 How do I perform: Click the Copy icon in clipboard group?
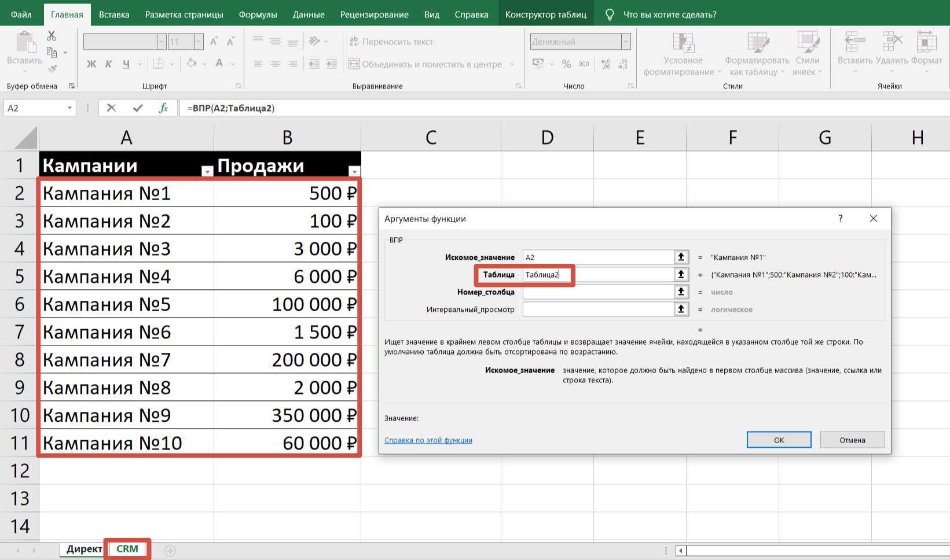(52, 53)
